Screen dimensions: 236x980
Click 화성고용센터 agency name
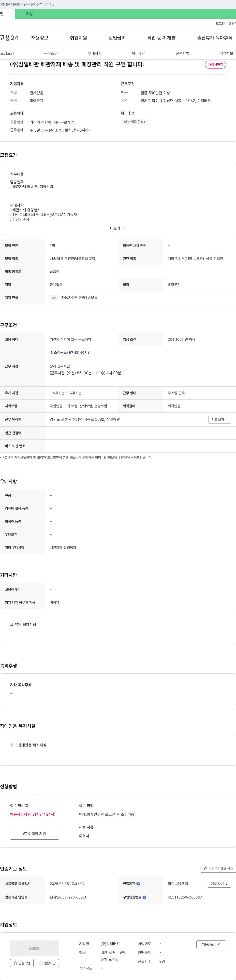coord(178,884)
